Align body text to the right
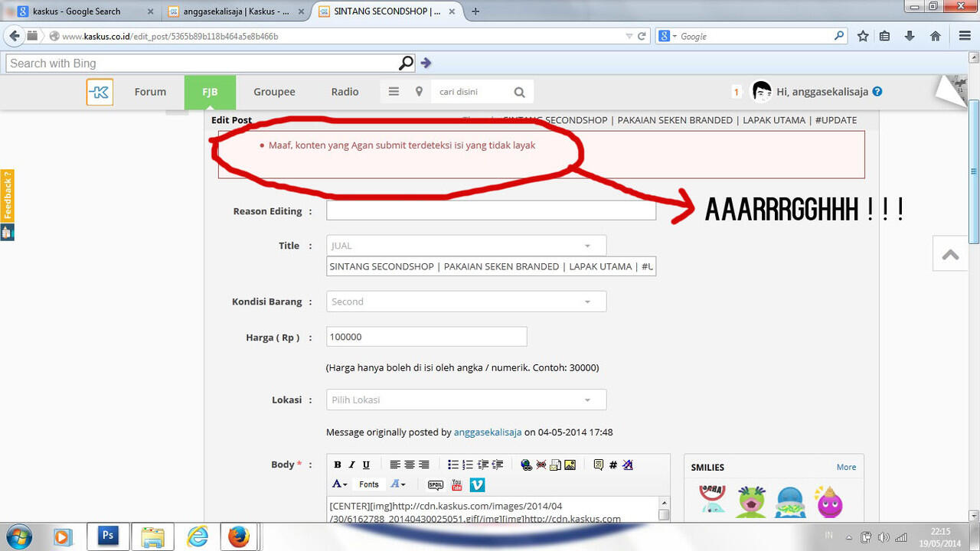 pos(424,465)
